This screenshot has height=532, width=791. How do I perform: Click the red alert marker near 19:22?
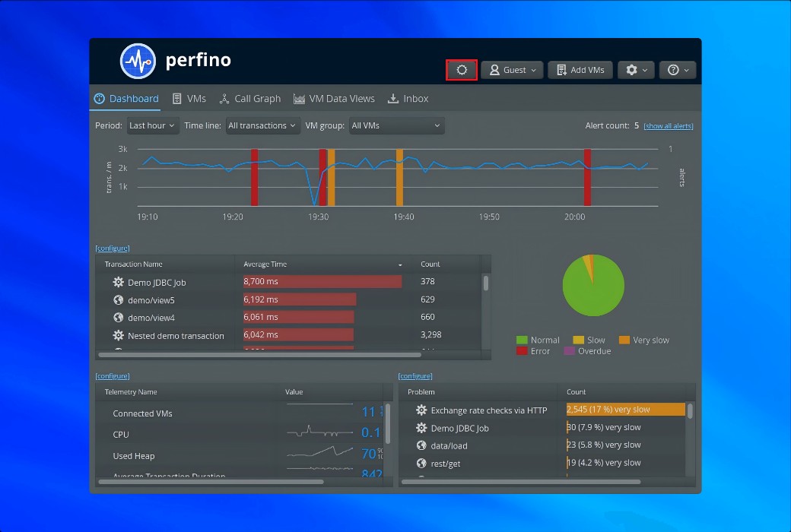point(255,177)
